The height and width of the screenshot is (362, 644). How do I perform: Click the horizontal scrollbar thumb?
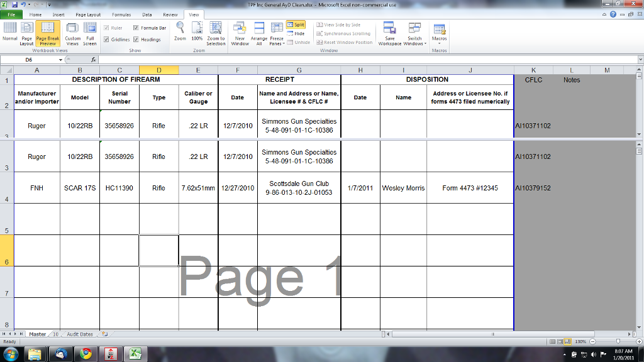click(x=493, y=334)
